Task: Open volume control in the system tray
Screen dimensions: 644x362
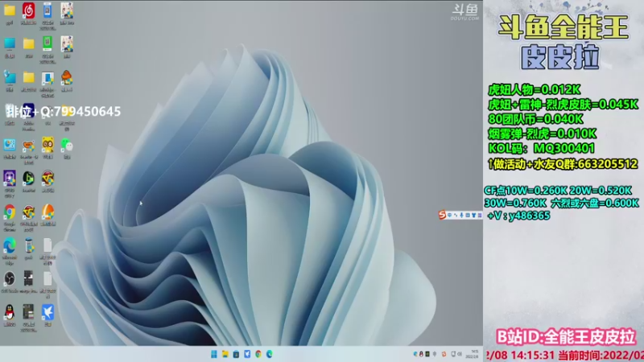Action: tap(460, 354)
